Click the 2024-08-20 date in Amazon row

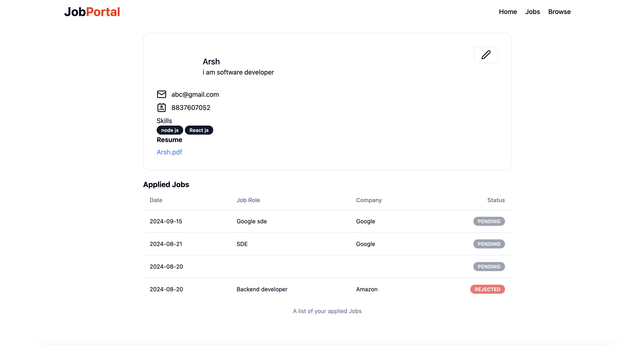click(166, 289)
